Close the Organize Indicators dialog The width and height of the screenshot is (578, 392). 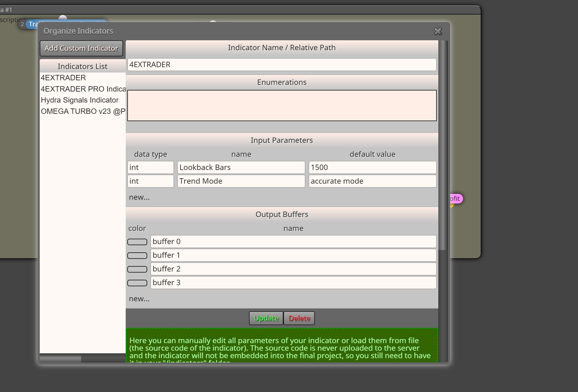click(438, 31)
